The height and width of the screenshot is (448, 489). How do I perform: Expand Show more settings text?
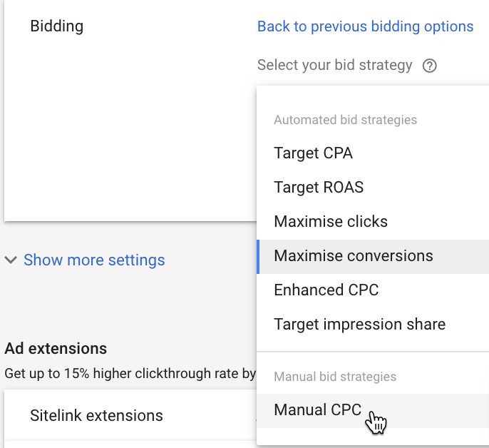[x=94, y=260]
